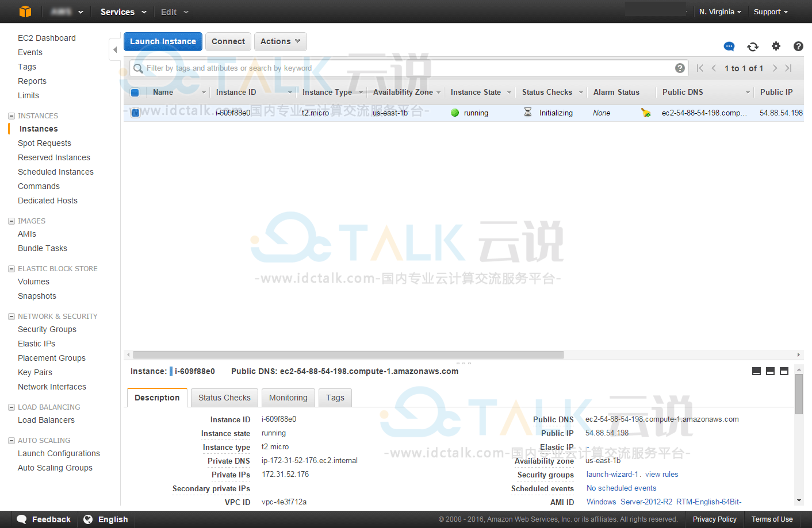This screenshot has height=528, width=812.
Task: Open the Actions dropdown
Action: [x=281, y=41]
